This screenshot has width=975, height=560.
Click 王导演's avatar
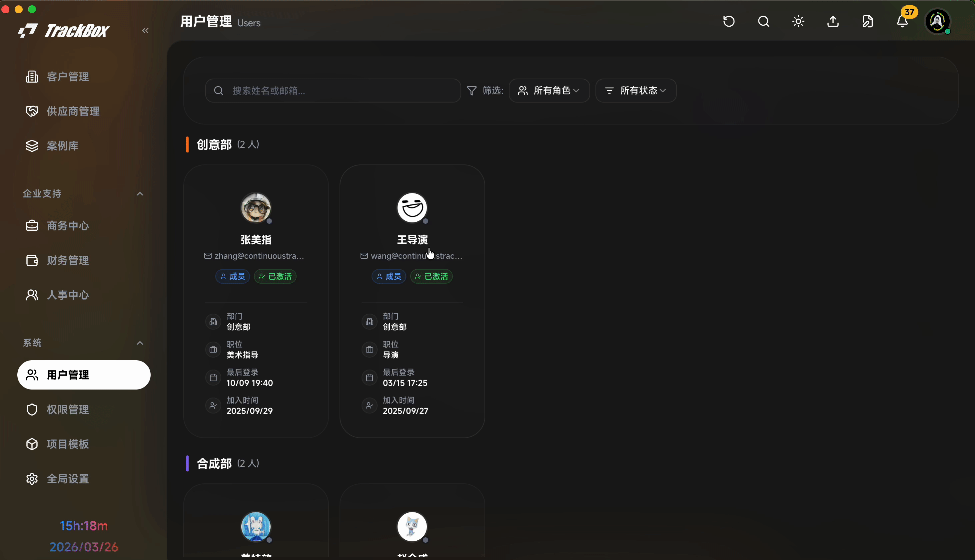point(412,208)
